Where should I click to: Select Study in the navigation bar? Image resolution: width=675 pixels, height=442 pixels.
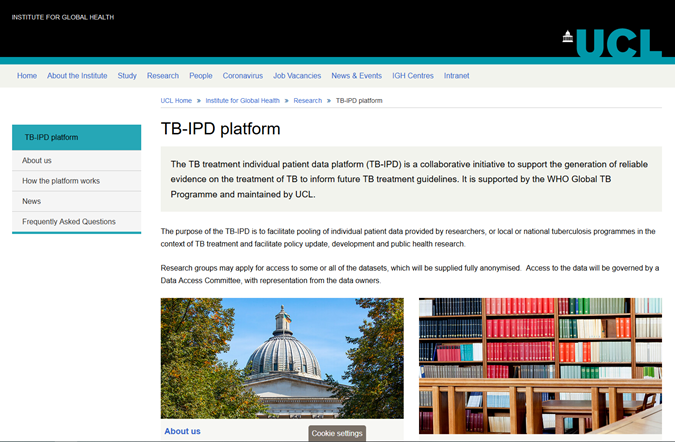[127, 76]
